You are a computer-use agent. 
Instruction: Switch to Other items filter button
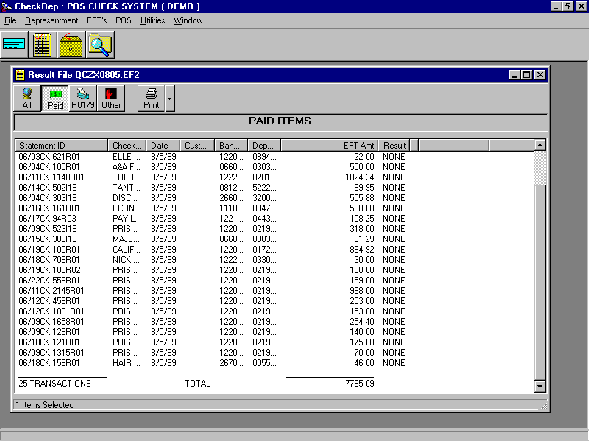click(x=111, y=98)
